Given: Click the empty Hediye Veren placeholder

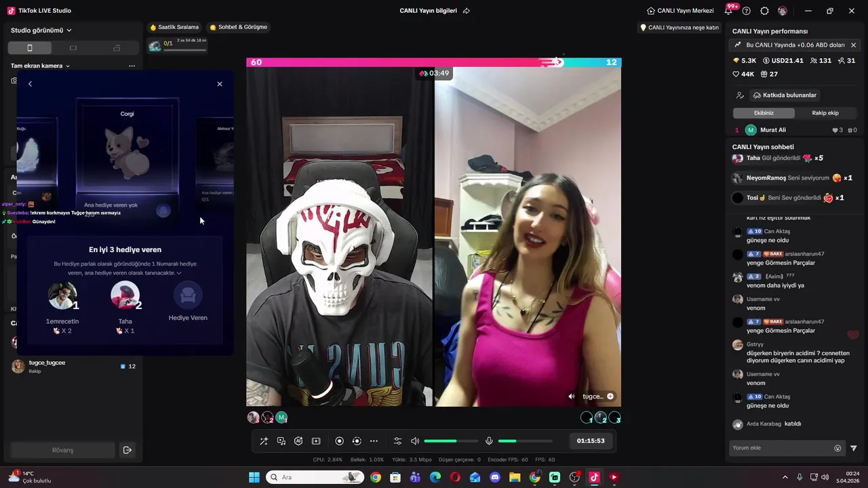Looking at the screenshot, I should (x=188, y=295).
